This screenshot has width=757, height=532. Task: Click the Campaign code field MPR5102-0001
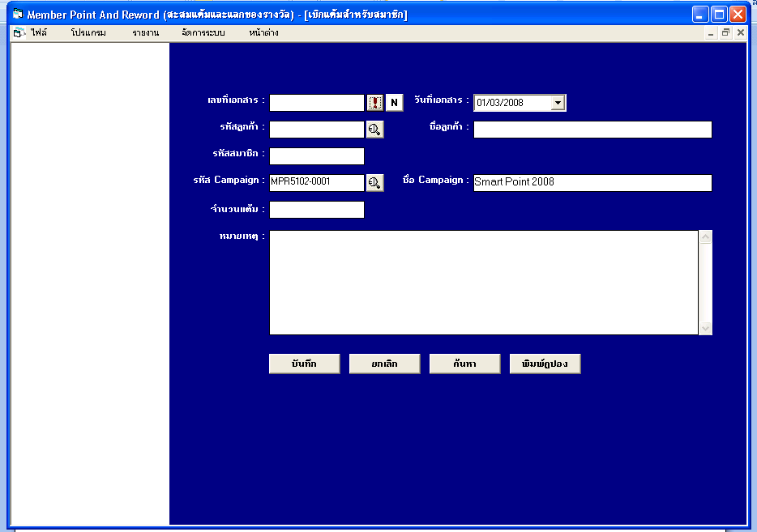coord(317,183)
